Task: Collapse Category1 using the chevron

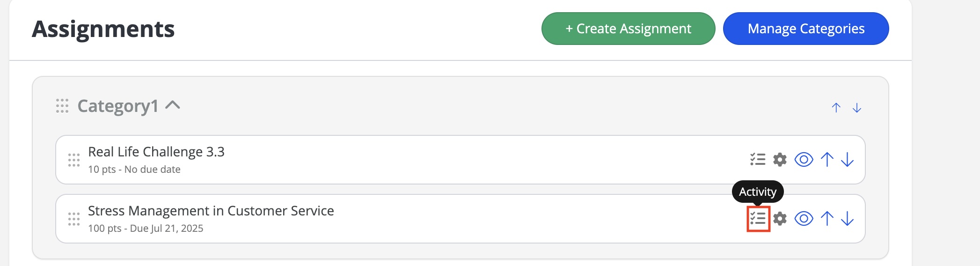Action: click(x=173, y=105)
